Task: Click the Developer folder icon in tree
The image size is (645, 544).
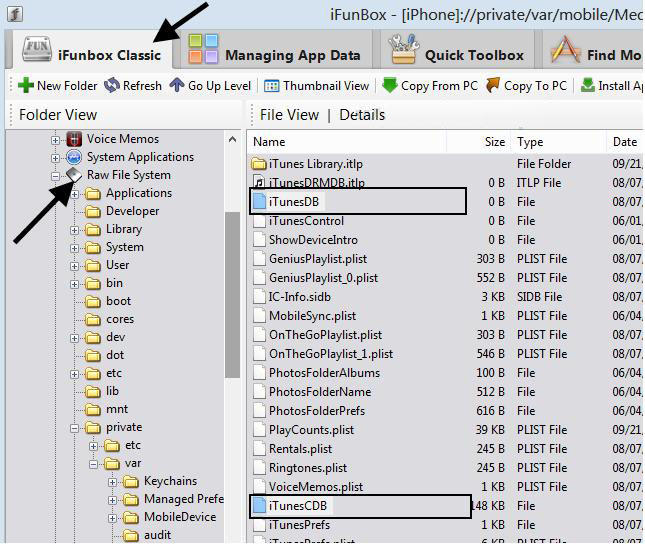Action: click(x=93, y=212)
